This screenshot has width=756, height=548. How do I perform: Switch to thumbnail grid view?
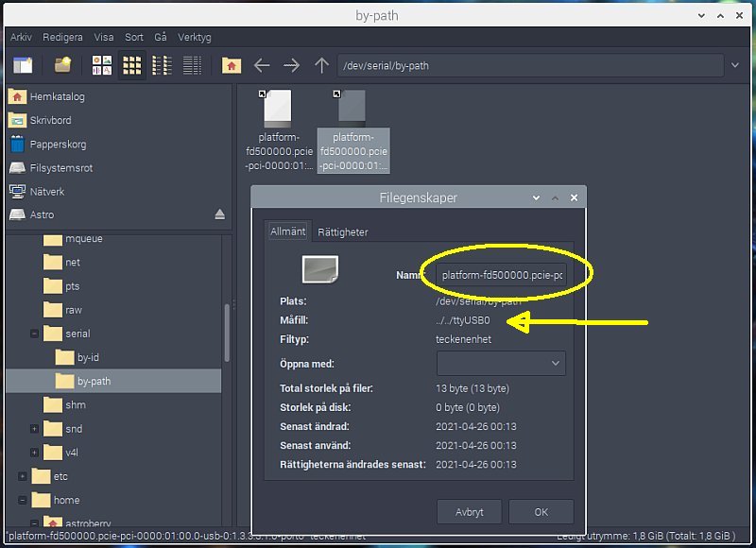pos(131,65)
